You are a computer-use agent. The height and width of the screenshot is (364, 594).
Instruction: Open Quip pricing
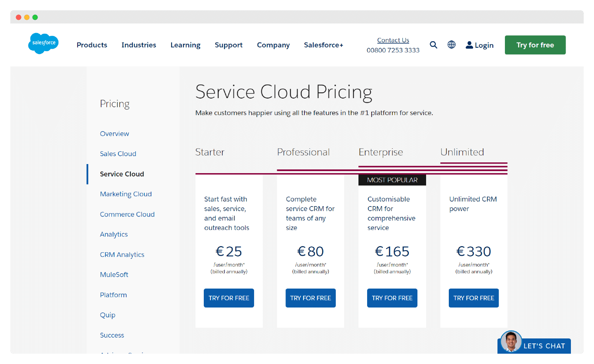[108, 315]
